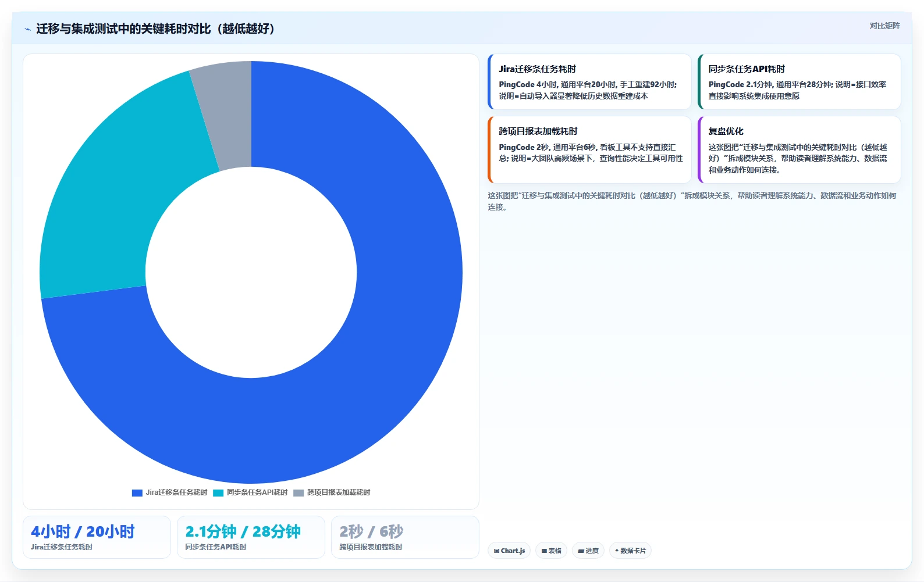This screenshot has width=924, height=582.
Task: Click the icon inside the 表格 pill
Action: (x=544, y=551)
